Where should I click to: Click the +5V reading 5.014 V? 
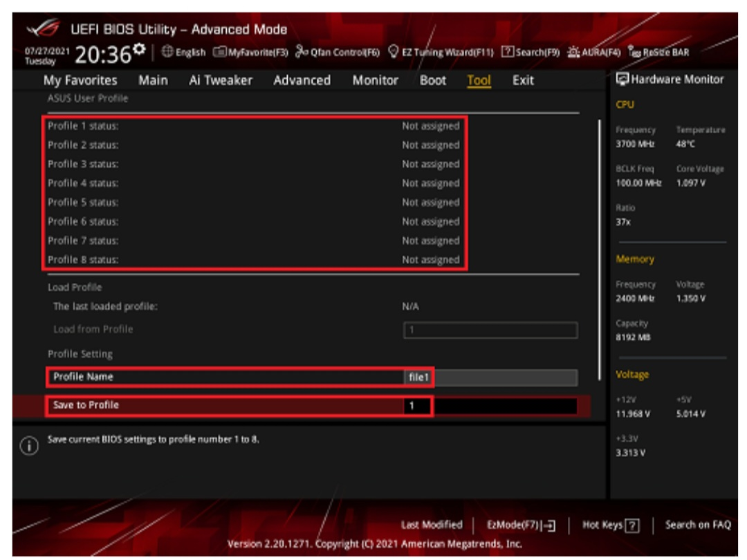point(691,414)
